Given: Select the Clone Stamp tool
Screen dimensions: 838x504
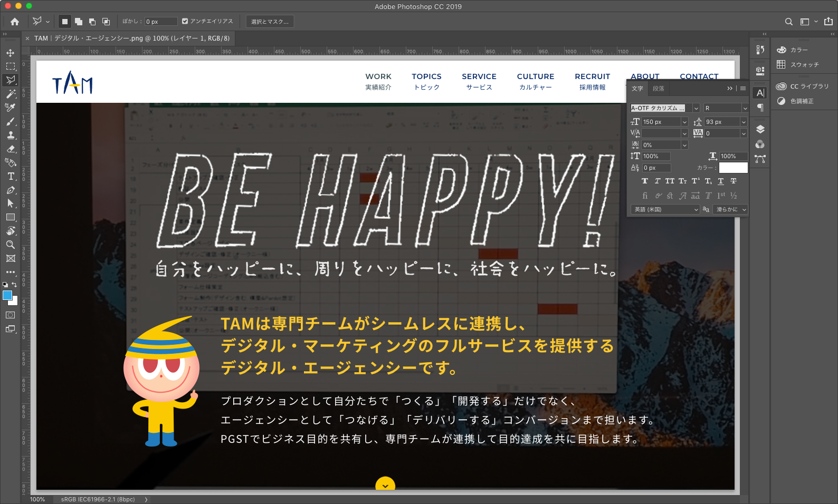Looking at the screenshot, I should pos(11,135).
